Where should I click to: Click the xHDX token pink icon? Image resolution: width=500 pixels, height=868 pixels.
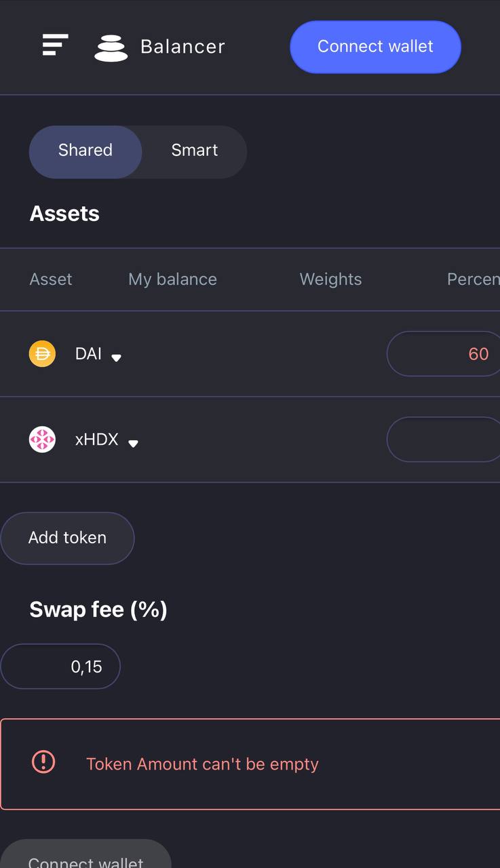pos(42,439)
